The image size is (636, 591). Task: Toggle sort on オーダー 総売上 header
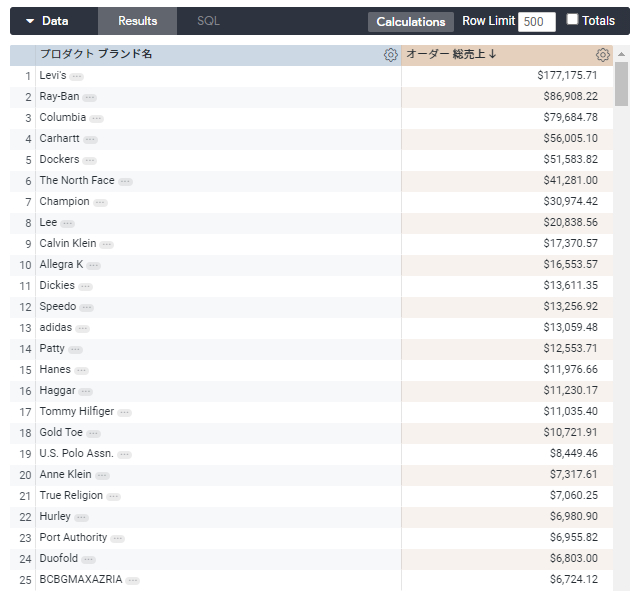[x=451, y=54]
